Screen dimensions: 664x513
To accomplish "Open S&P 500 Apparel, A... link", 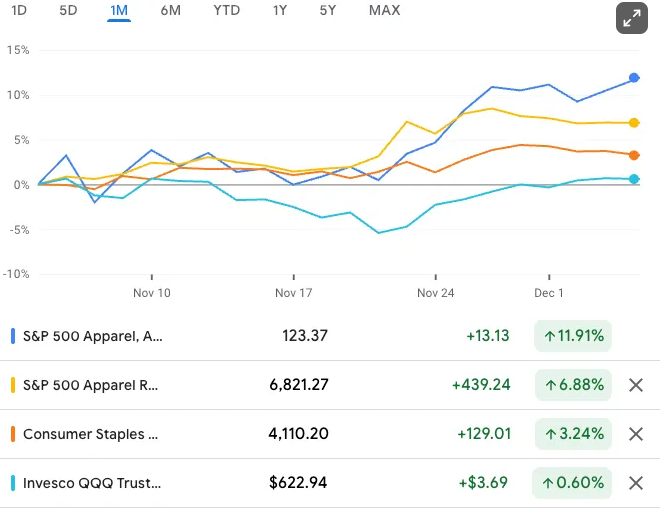I will pyautogui.click(x=92, y=336).
